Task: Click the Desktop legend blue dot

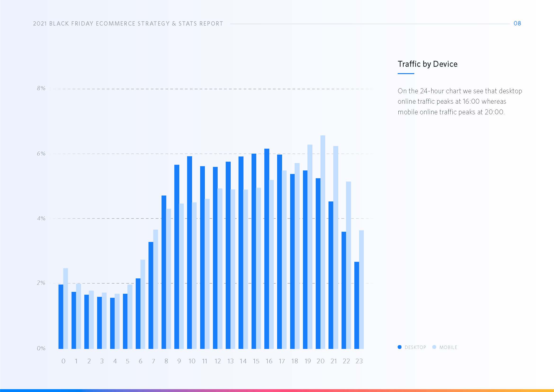Action: pyautogui.click(x=399, y=347)
